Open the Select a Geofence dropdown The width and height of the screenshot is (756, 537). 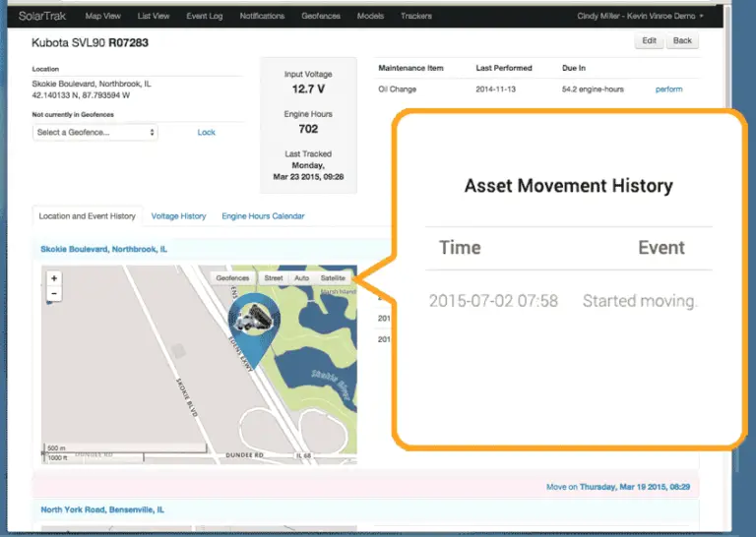(x=95, y=132)
